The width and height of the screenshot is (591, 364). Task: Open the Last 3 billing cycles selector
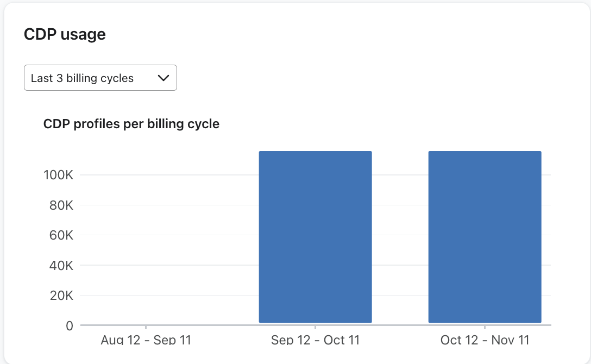(100, 78)
